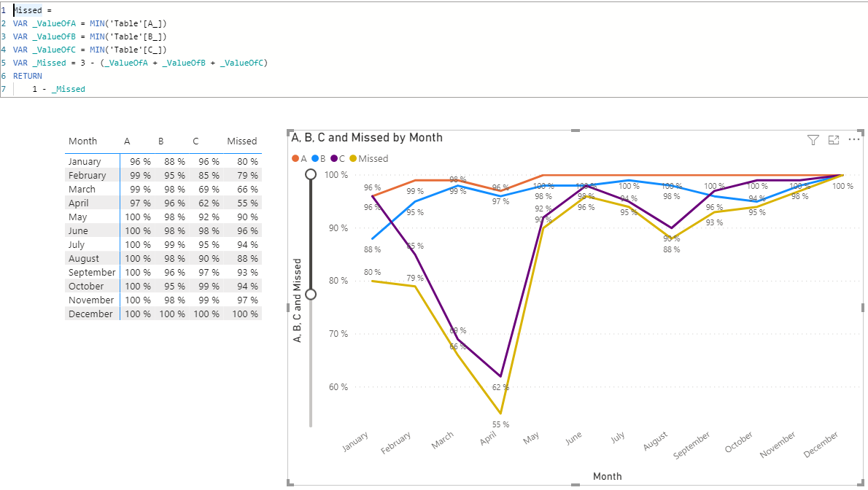Sort table by A column header
The width and height of the screenshot is (868, 490).
point(127,141)
